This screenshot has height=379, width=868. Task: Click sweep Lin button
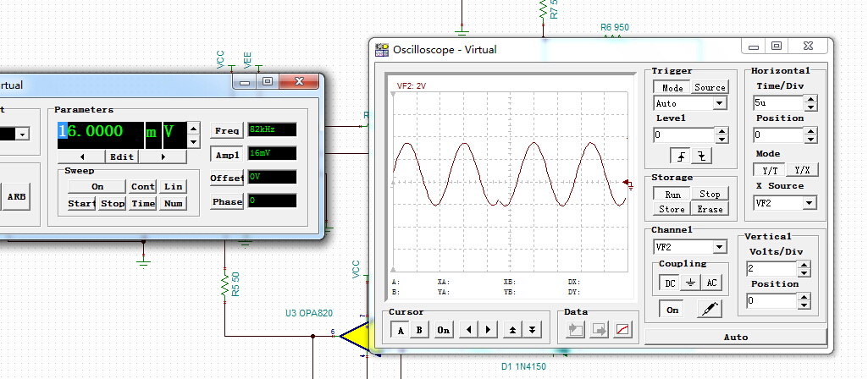point(173,186)
